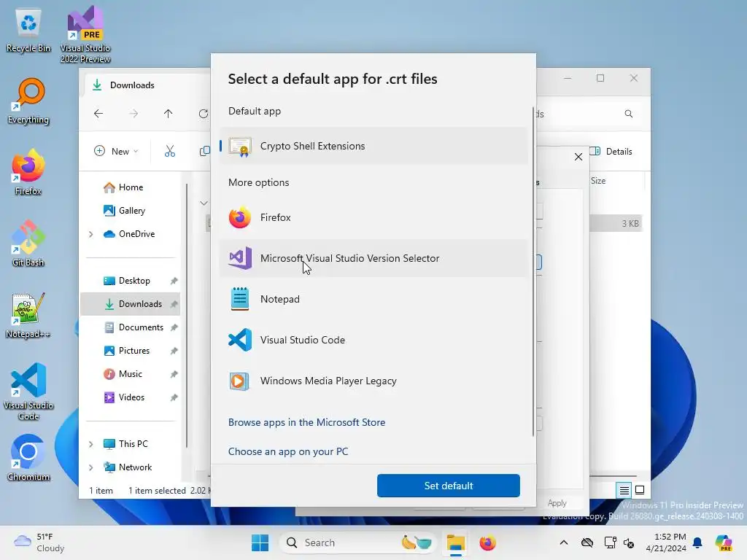Go back in File Explorer
Screen dimensions: 747x560
[98, 114]
